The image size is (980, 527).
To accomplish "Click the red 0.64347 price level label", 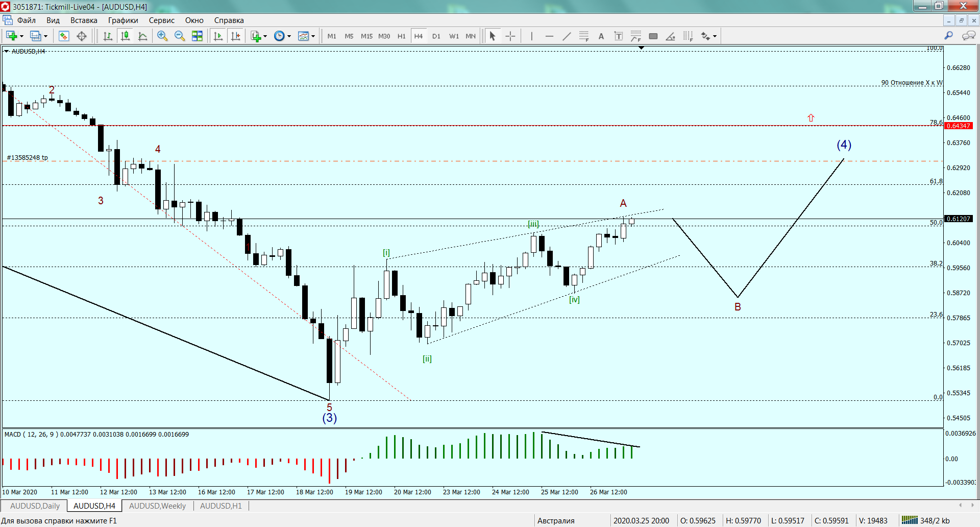I will tap(959, 126).
